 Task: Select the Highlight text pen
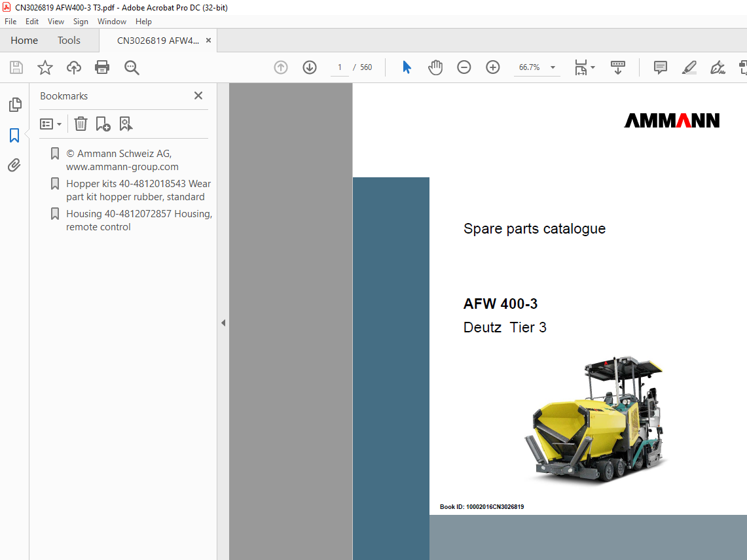pyautogui.click(x=689, y=67)
